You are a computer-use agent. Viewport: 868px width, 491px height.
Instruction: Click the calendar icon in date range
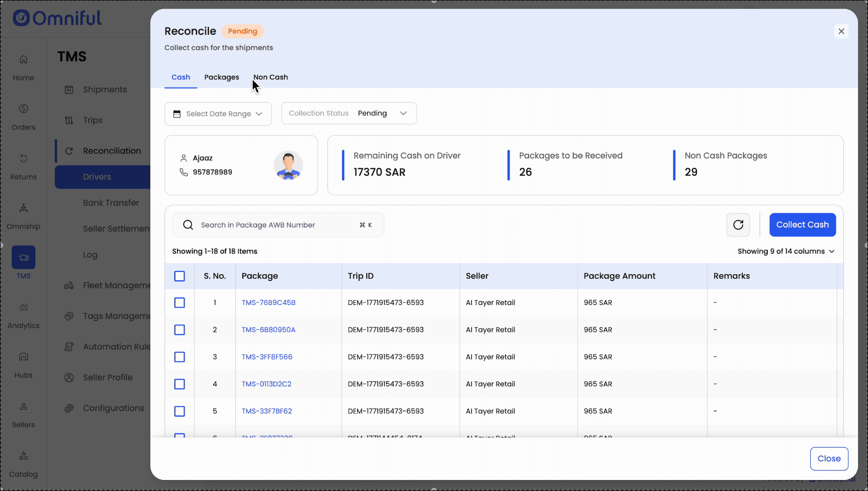pos(177,114)
